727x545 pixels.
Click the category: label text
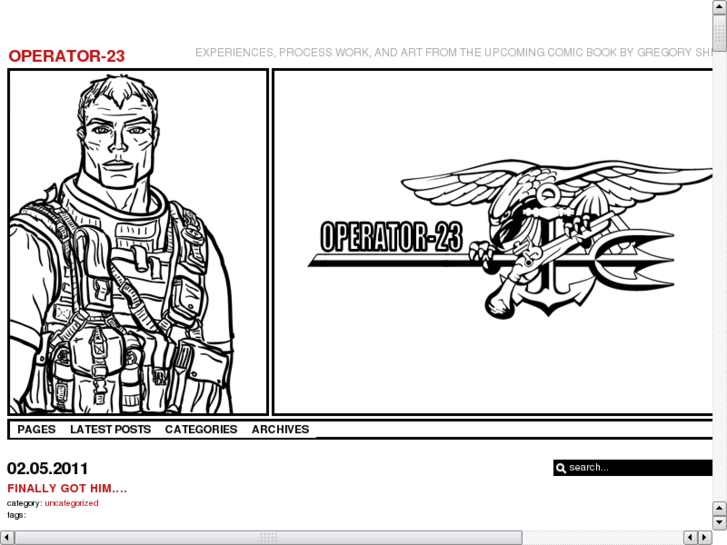pyautogui.click(x=25, y=503)
